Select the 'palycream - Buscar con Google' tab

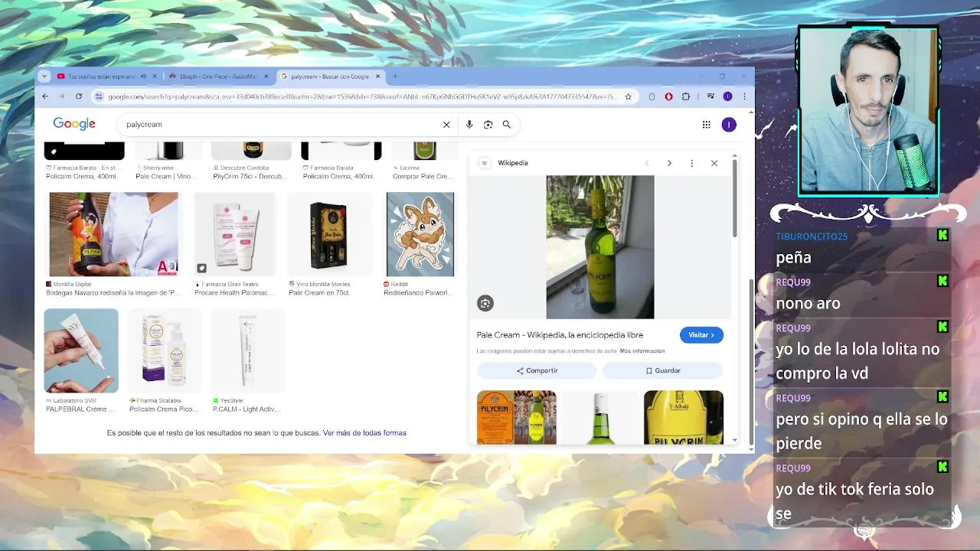coord(330,77)
